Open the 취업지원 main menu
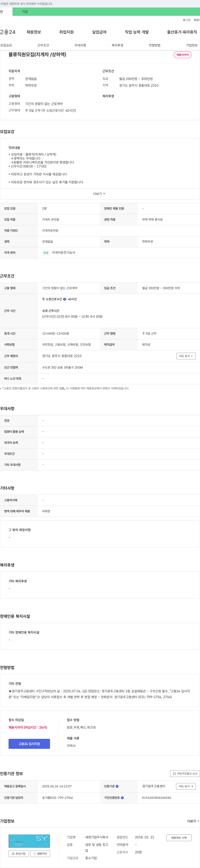This screenshot has height=868, width=200. (66, 32)
